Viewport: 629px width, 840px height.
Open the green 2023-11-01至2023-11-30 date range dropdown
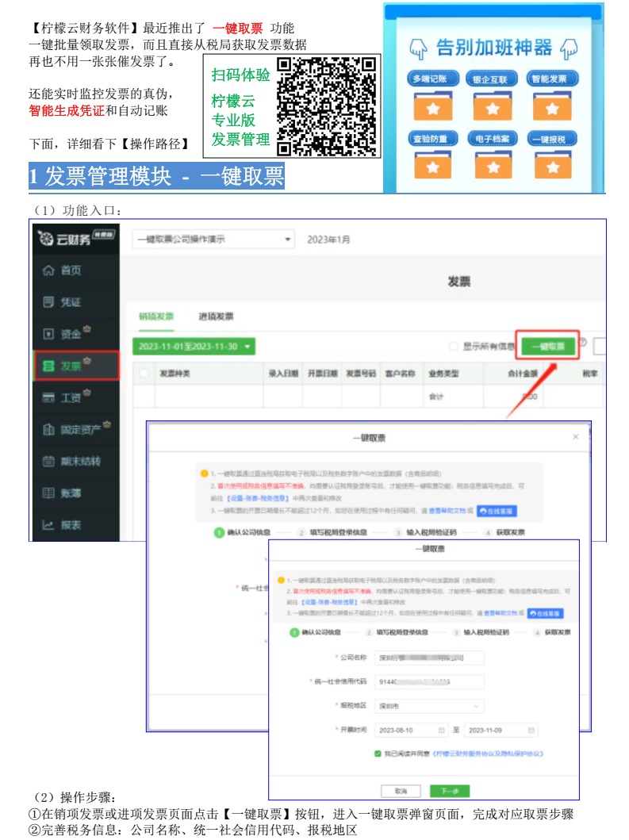click(194, 347)
